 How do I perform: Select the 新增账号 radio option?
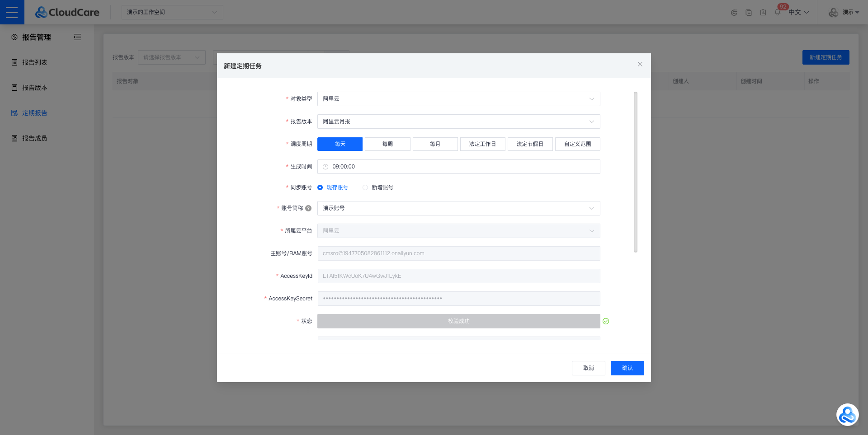pyautogui.click(x=365, y=187)
